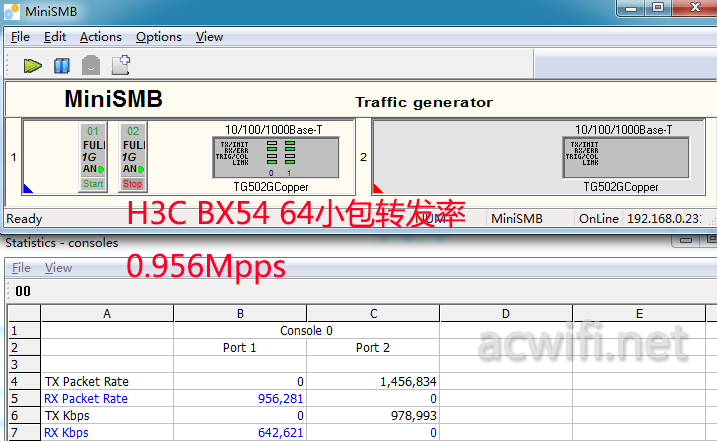Open File menu in Statistics consoles window

[21, 268]
